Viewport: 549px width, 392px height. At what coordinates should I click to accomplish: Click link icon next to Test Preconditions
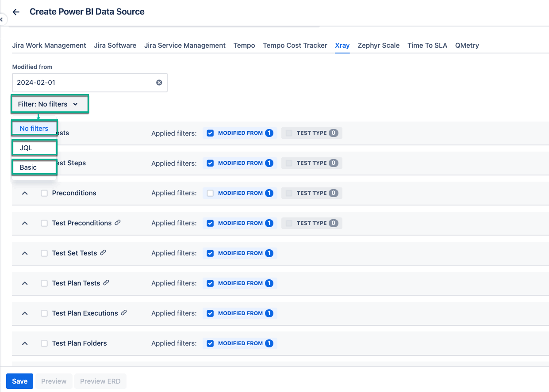[x=118, y=223]
